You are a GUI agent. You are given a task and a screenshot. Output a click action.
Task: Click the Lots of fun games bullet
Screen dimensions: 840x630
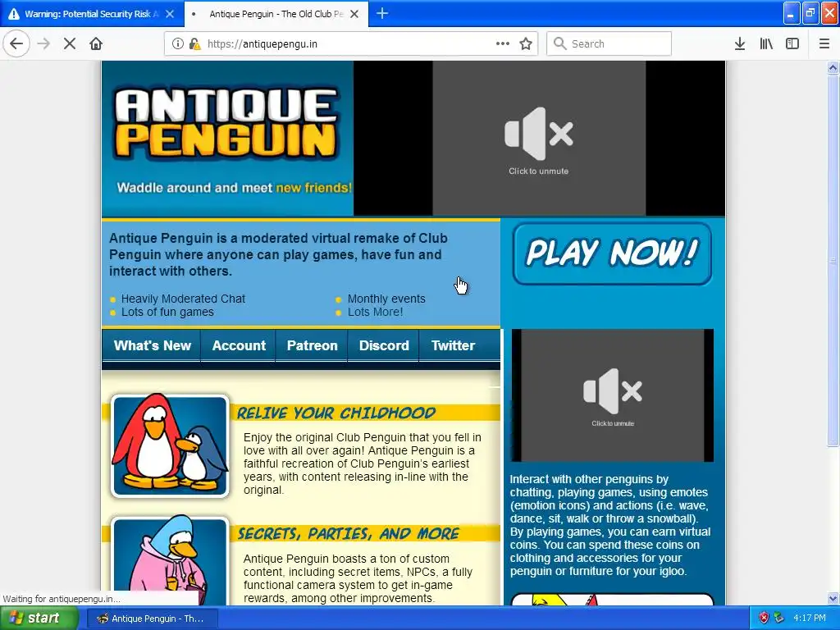167,312
